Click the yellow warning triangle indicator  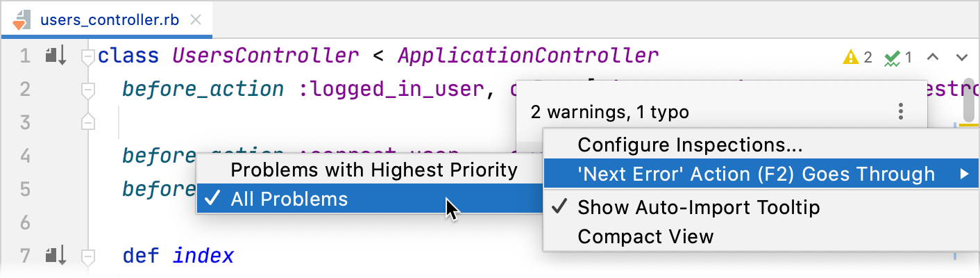point(851,57)
